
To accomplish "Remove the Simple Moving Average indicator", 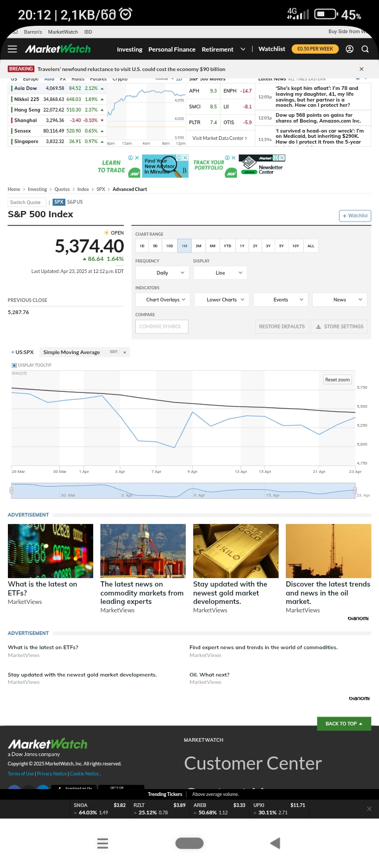I will click(125, 352).
